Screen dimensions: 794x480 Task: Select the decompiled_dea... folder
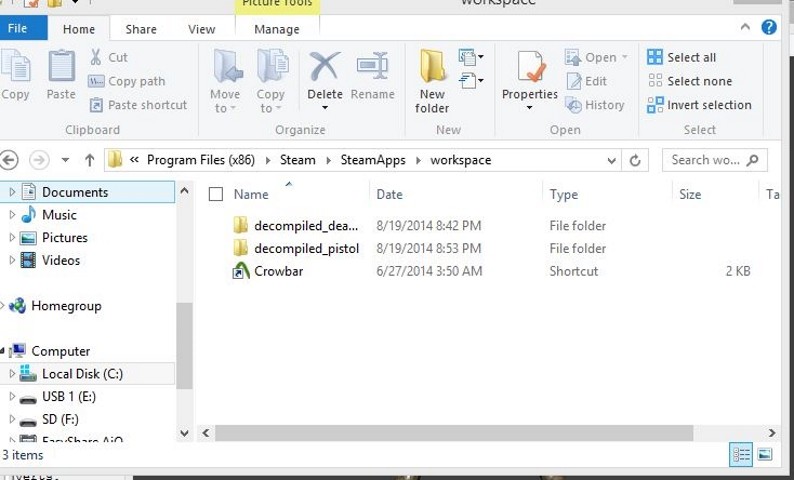[296, 225]
